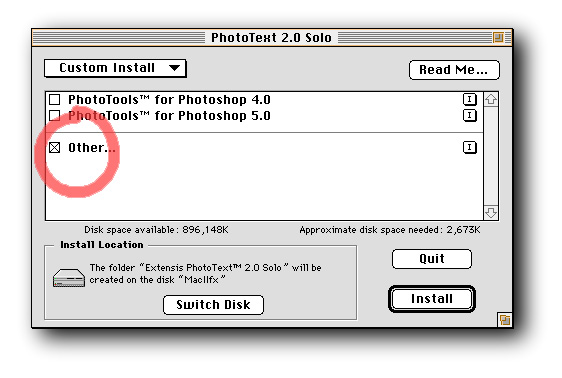Click the Quit button

(x=432, y=259)
